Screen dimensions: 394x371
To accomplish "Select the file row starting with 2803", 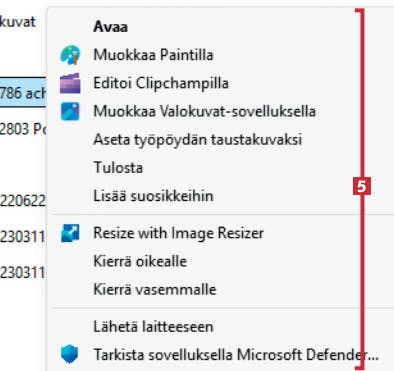I will click(x=23, y=129).
